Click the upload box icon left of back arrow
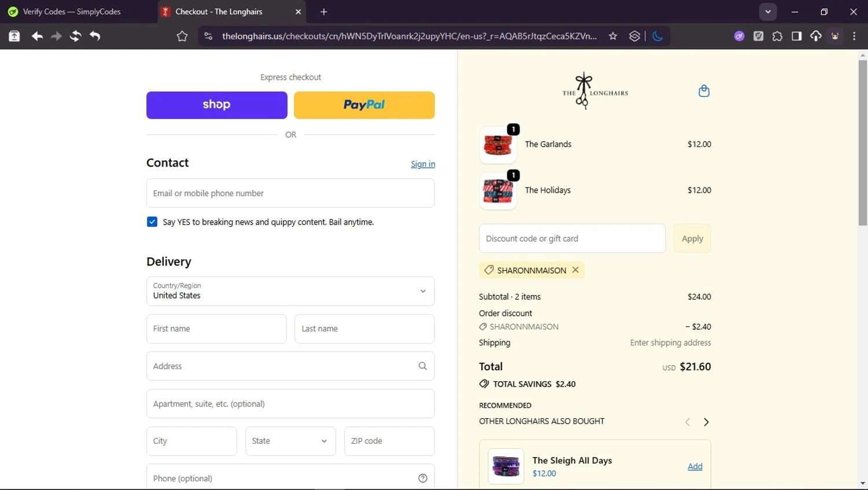The image size is (868, 490). click(x=14, y=36)
